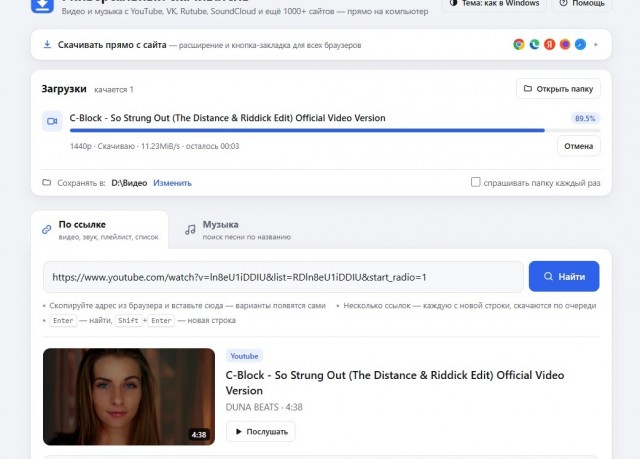
Task: Choose the Firefox browser icon
Action: [565, 44]
